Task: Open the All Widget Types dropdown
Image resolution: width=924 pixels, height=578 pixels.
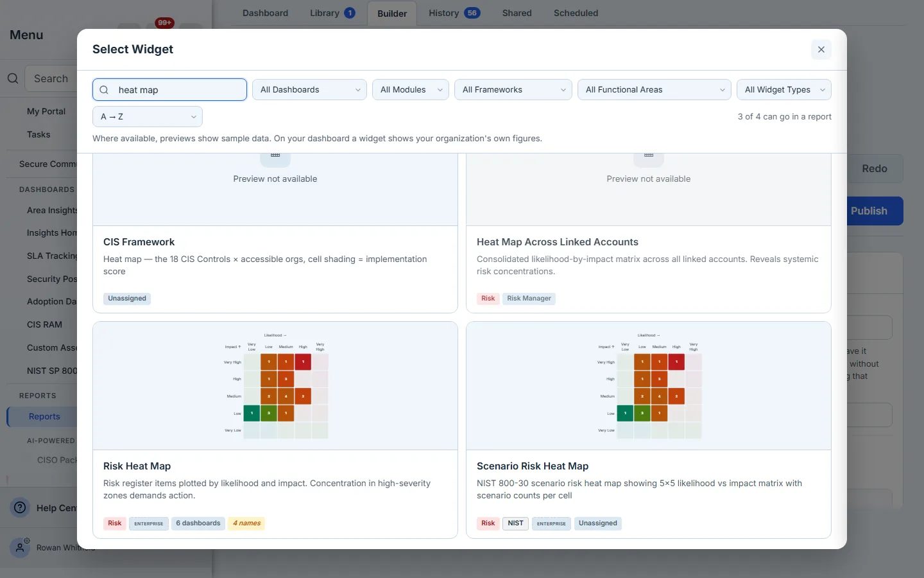Action: coord(784,90)
